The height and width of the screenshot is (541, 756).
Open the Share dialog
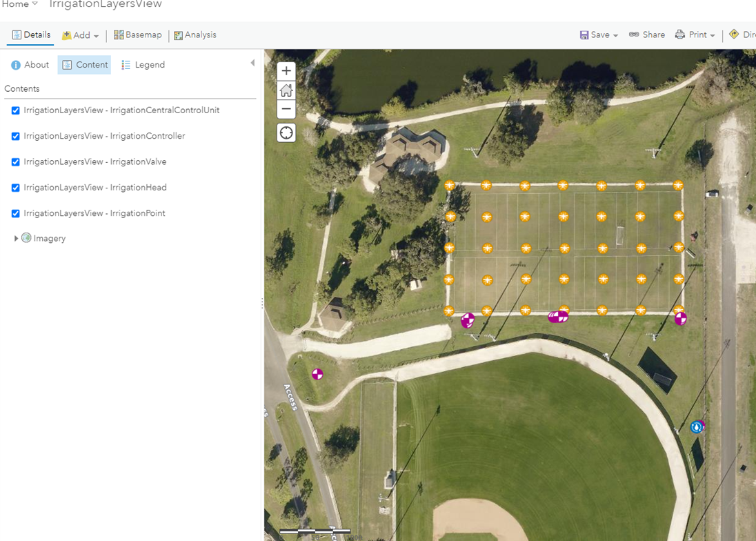(646, 34)
